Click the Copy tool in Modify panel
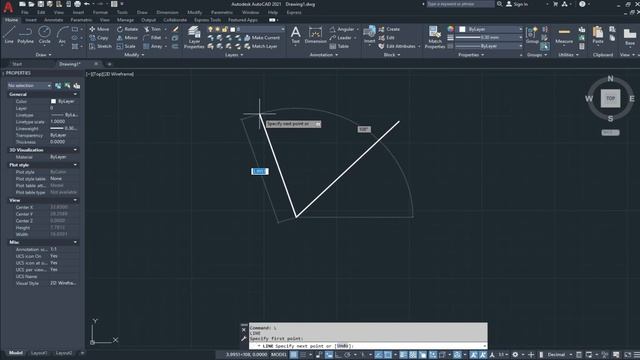Screen dimensions: 640x360 [x=99, y=38]
